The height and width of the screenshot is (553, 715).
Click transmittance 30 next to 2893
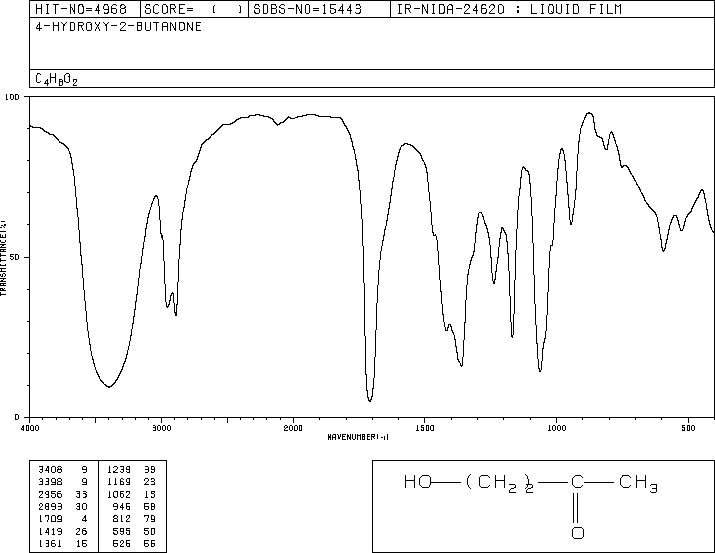pos(81,506)
